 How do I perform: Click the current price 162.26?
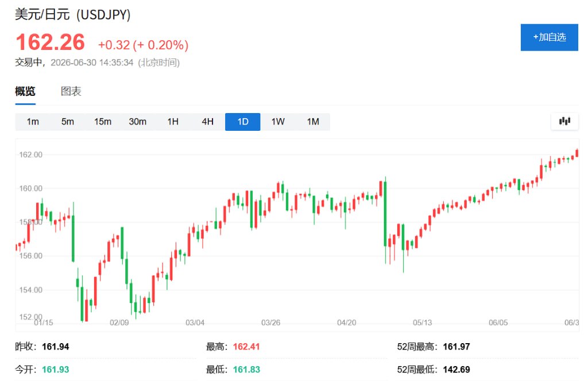tap(51, 42)
